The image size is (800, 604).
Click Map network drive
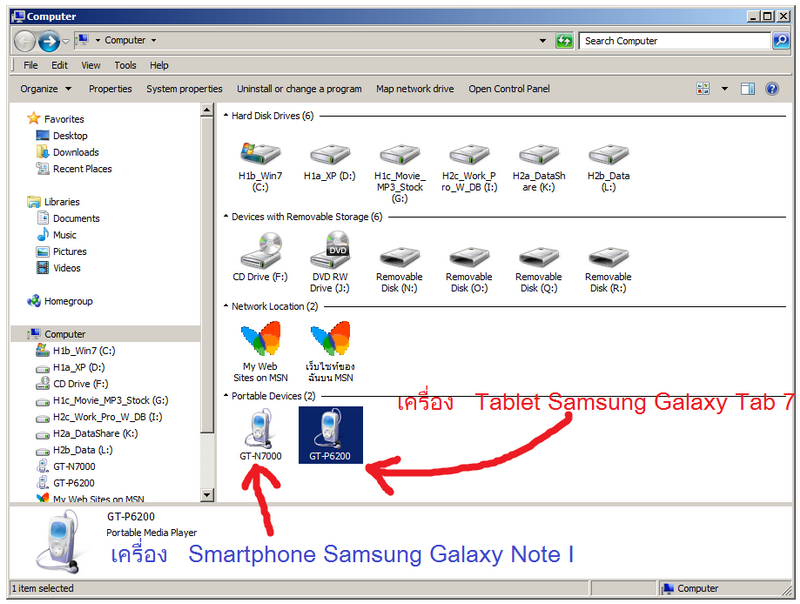tap(415, 89)
